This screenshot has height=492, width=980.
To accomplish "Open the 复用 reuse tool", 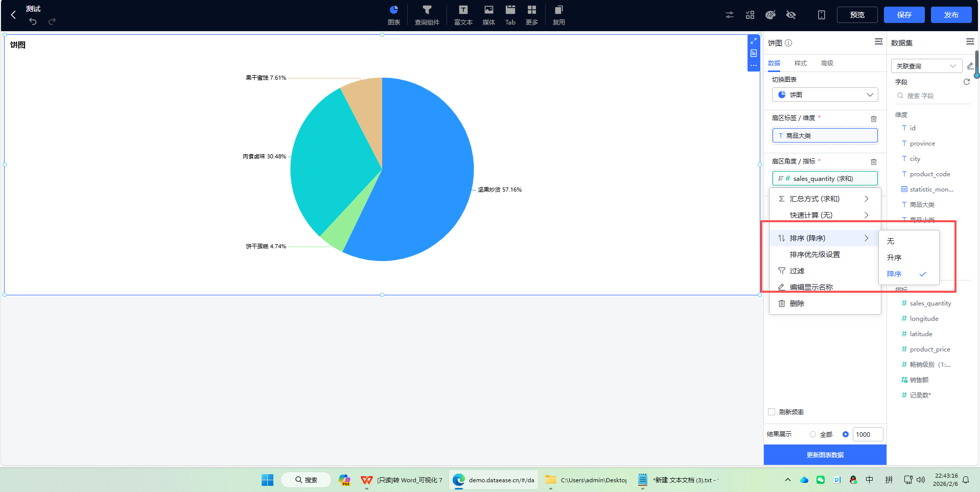I will pos(559,15).
